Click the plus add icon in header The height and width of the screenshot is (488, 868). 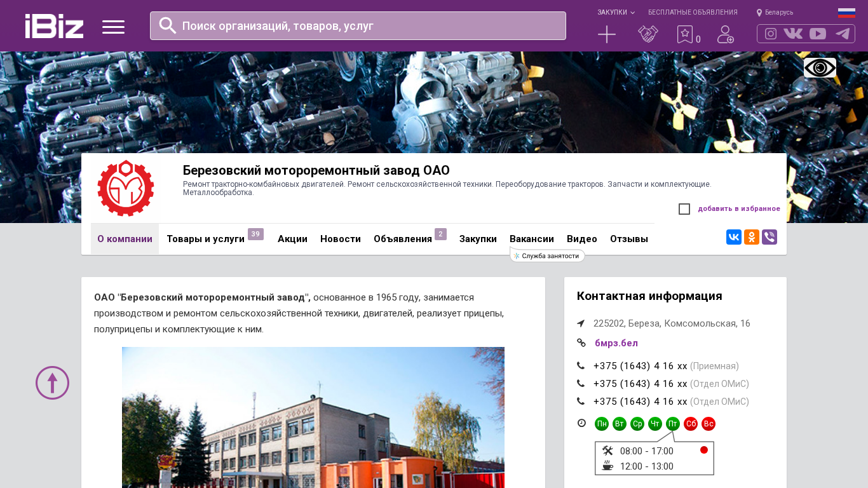[x=607, y=34]
